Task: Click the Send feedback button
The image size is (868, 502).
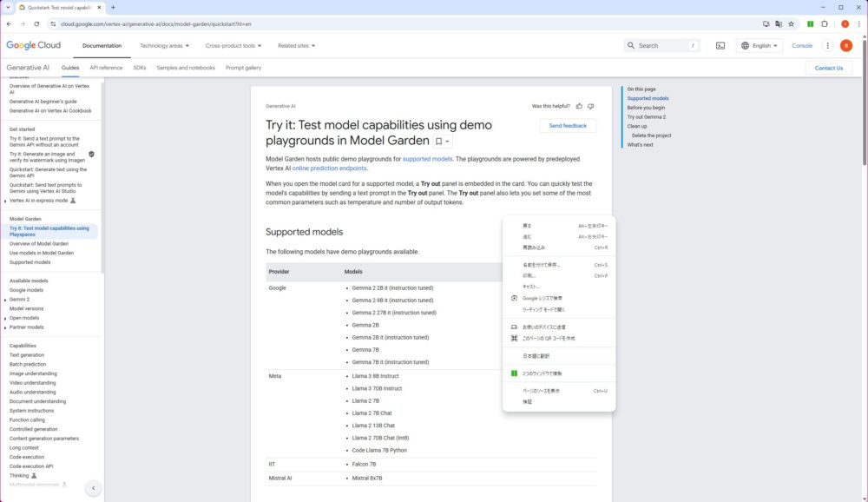Action: (x=568, y=126)
